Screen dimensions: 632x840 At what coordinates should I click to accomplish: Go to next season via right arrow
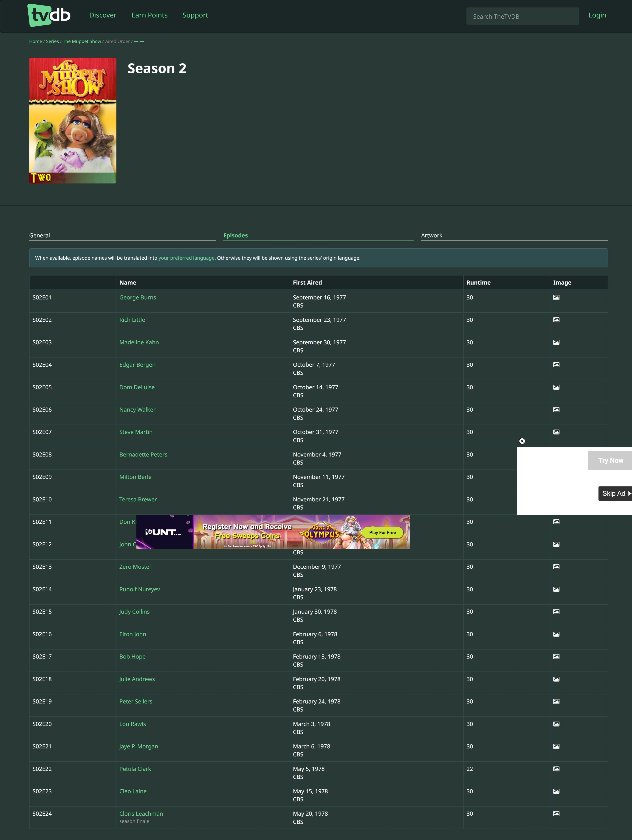[142, 41]
